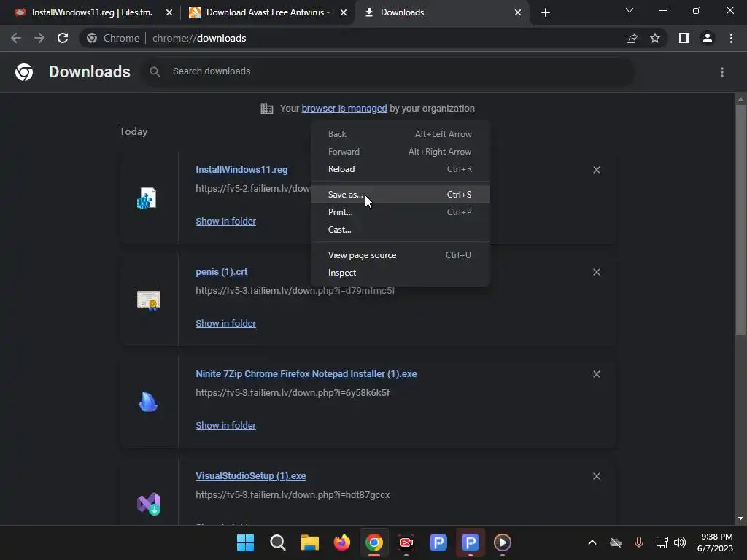Click the volume speaker icon in tray
The height and width of the screenshot is (560, 747).
(x=680, y=542)
